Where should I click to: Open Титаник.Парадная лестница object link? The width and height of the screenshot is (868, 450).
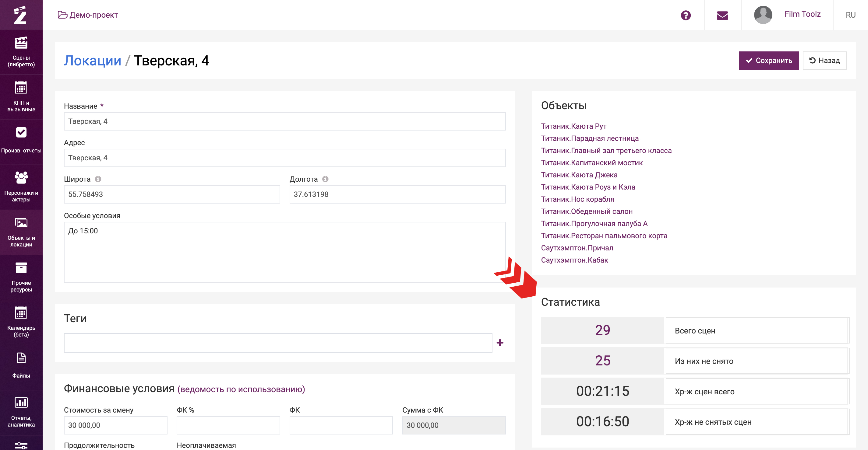click(x=590, y=138)
